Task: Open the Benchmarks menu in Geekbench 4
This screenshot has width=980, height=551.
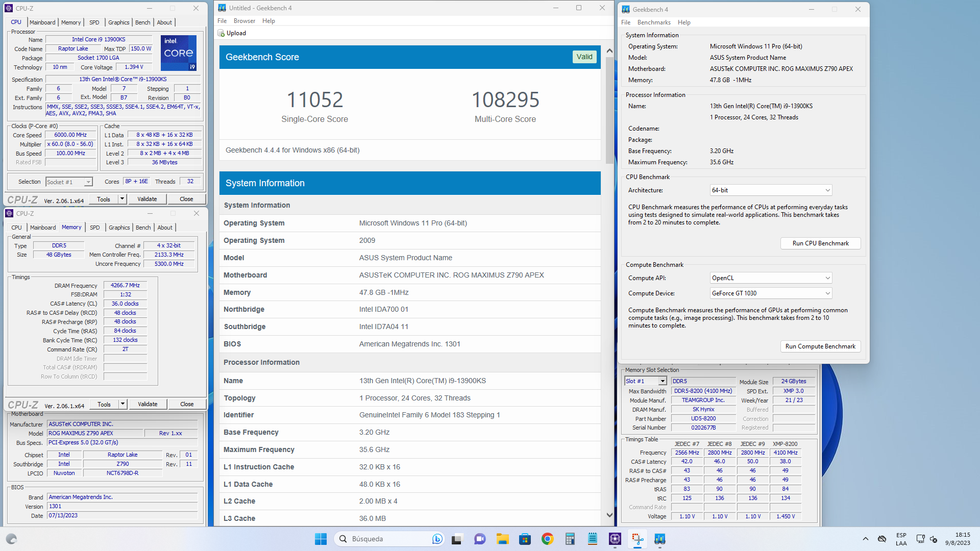Action: (x=654, y=22)
